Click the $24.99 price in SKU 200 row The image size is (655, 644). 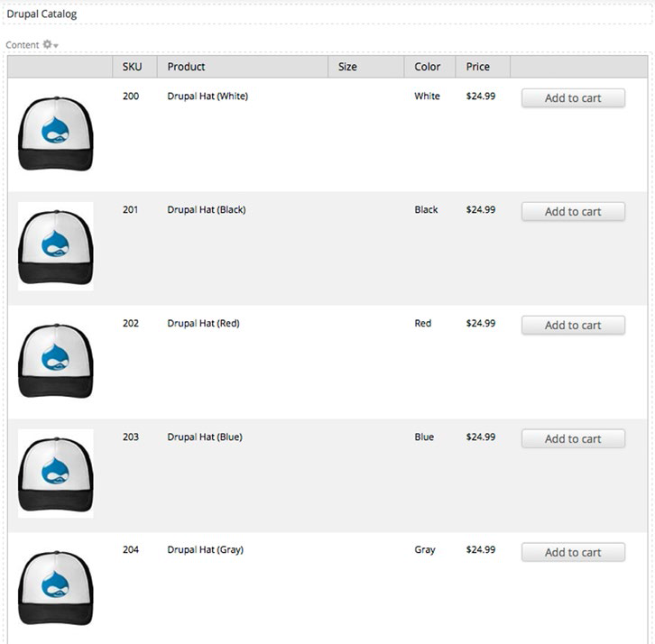pyautogui.click(x=481, y=96)
